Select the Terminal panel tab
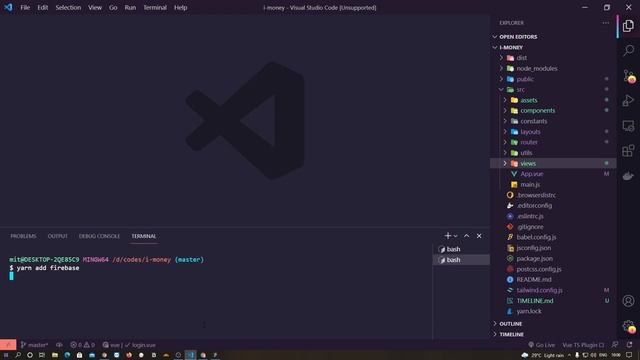The width and height of the screenshot is (640, 360). (x=144, y=236)
